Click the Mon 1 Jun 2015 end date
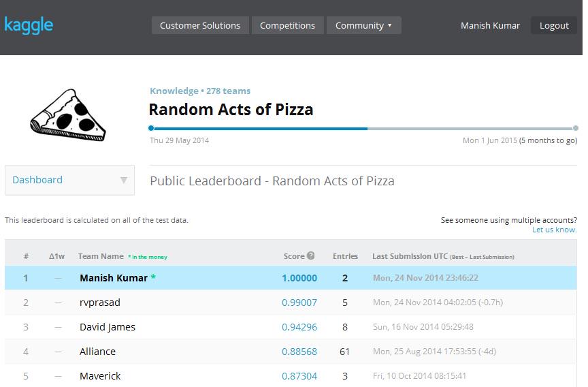588x387 pixels. 490,140
